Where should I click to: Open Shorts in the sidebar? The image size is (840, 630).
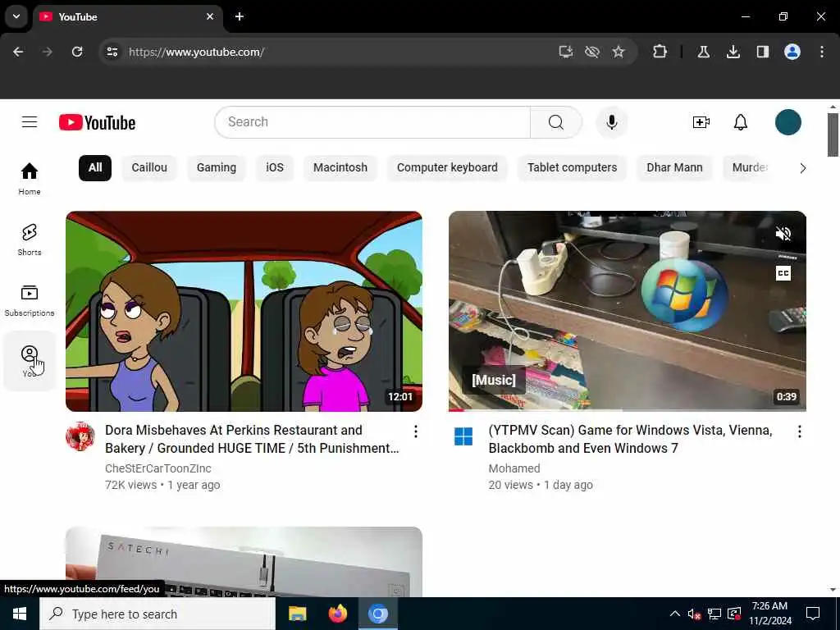(x=30, y=240)
